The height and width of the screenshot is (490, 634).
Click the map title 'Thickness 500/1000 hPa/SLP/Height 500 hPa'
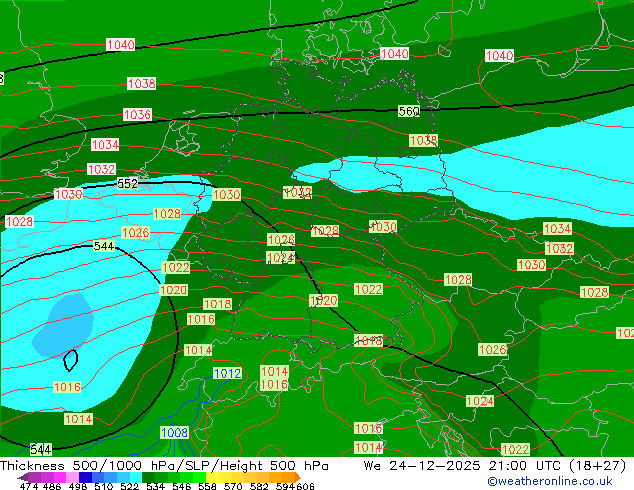164,466
